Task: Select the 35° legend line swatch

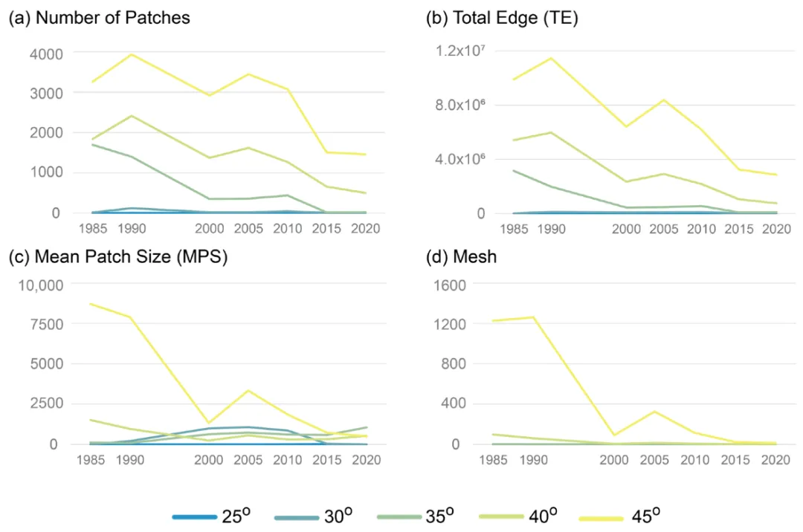Action: (401, 516)
